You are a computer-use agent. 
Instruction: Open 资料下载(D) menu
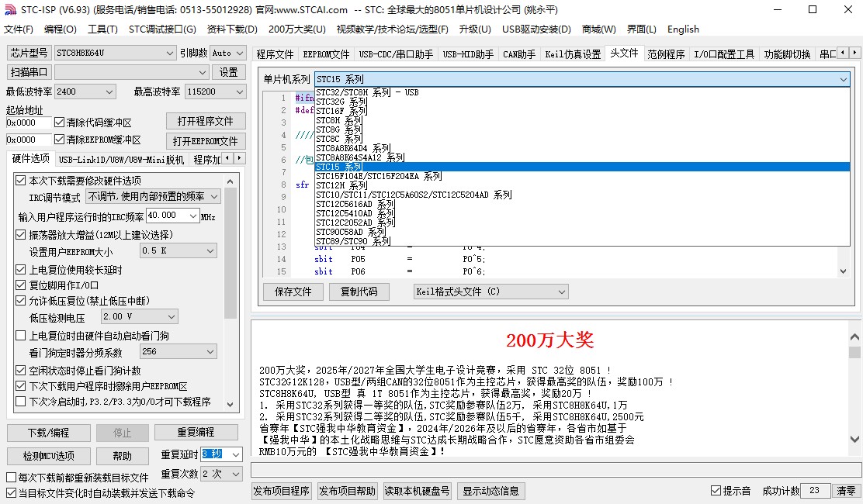232,29
